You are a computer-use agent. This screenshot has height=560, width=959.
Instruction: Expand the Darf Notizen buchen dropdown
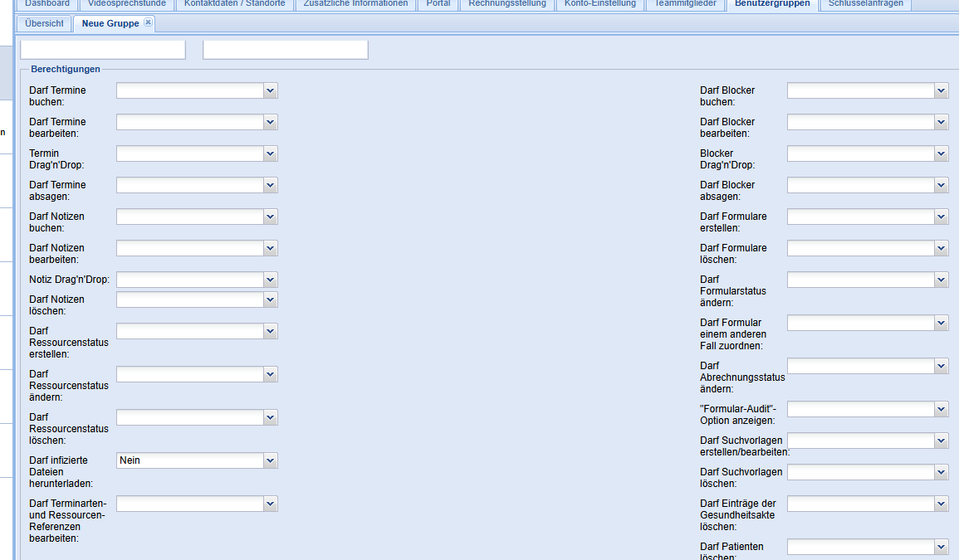click(x=270, y=217)
